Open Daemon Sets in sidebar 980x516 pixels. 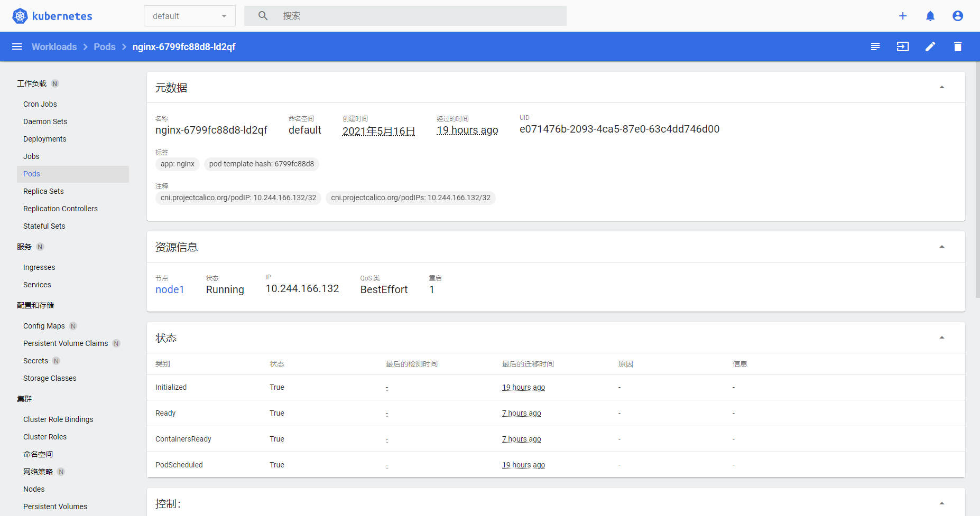pyautogui.click(x=45, y=121)
